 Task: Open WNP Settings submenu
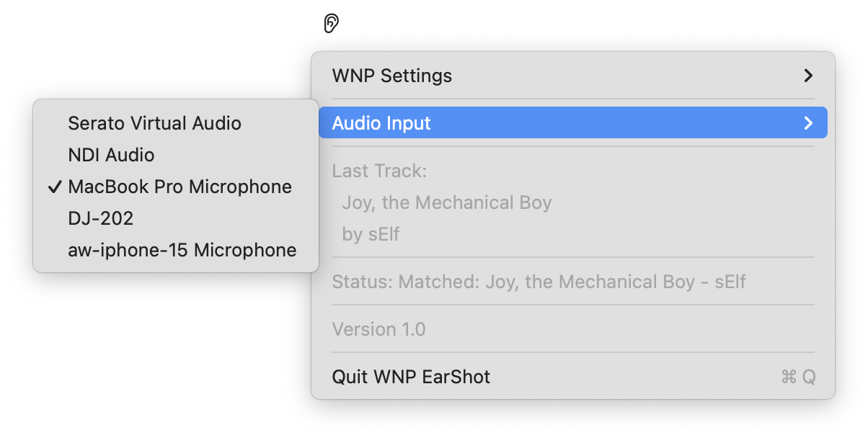573,76
